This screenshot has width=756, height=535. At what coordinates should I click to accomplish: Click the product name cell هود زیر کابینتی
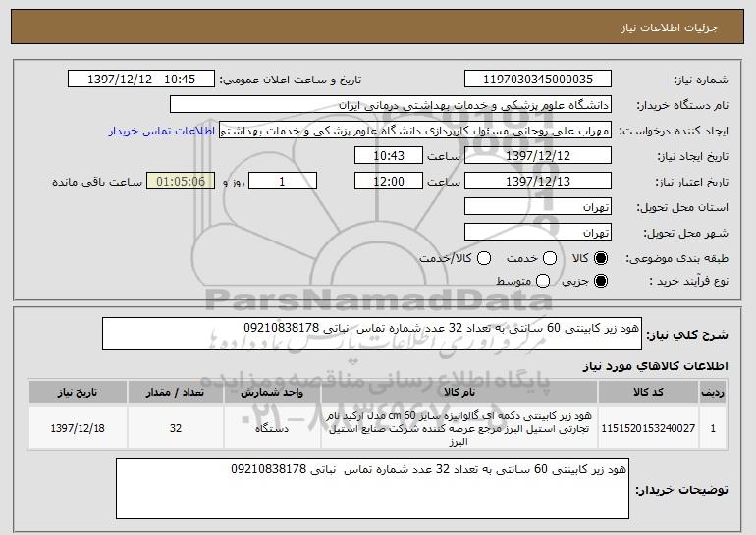tap(459, 428)
